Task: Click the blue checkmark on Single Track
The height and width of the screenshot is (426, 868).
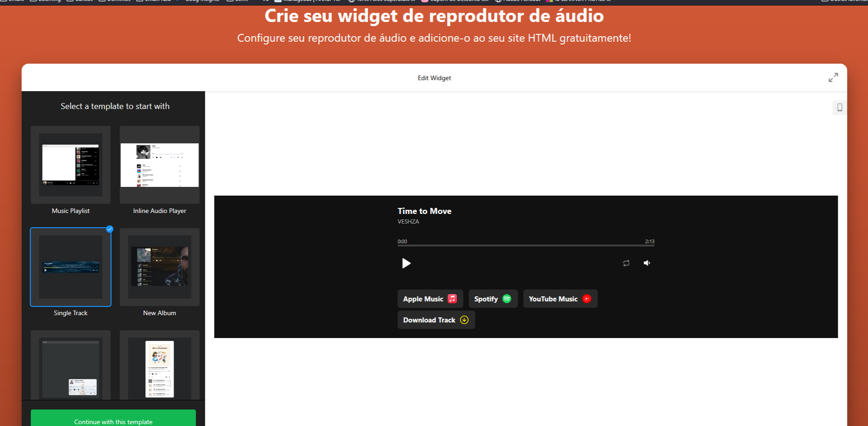Action: (110, 229)
